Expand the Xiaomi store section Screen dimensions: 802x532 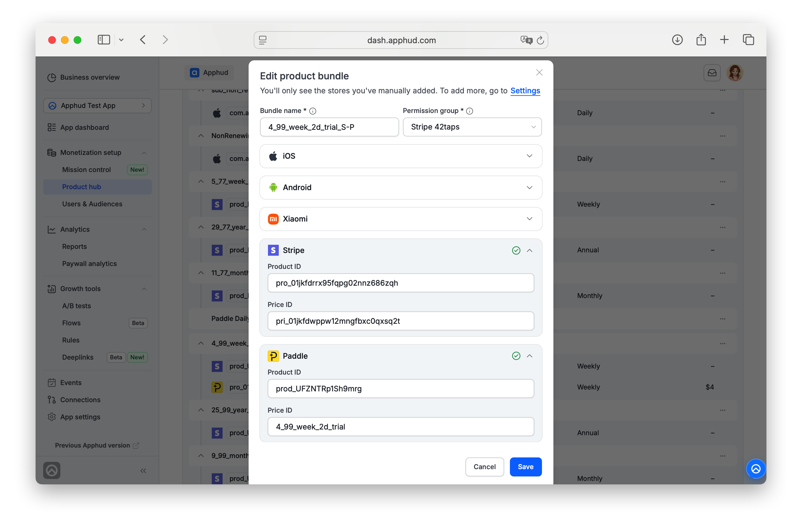point(400,218)
